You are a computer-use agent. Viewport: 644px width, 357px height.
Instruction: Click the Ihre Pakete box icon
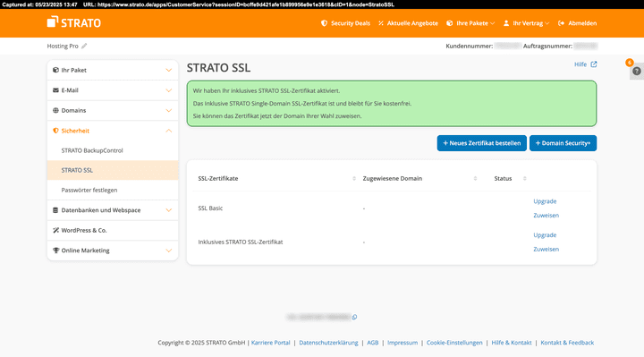tap(450, 23)
